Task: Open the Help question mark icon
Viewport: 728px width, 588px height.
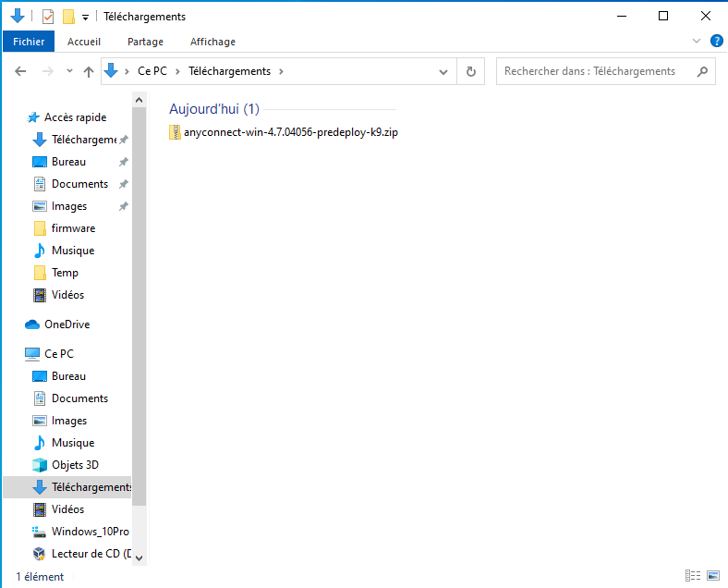Action: [x=716, y=42]
